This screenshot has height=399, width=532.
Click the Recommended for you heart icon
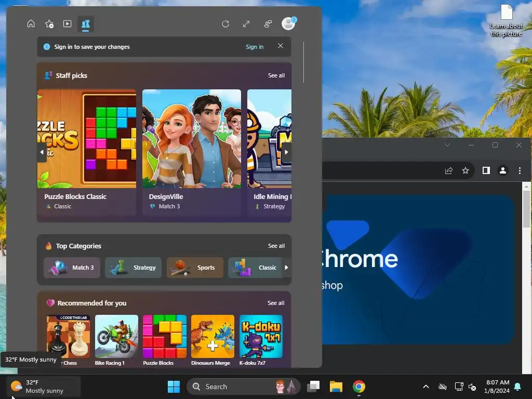[x=50, y=303]
